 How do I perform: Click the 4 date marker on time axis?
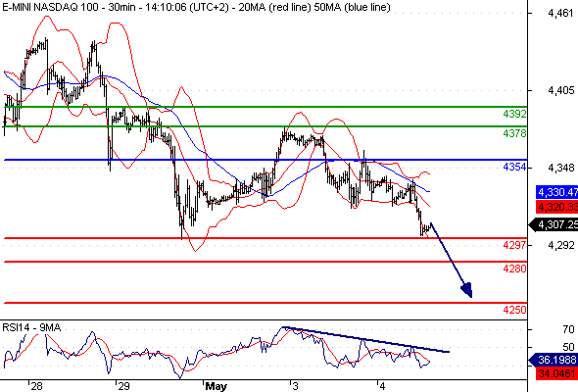pyautogui.click(x=382, y=386)
